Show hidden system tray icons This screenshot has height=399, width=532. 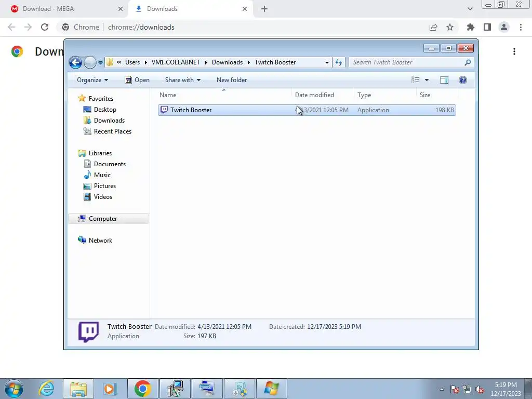coord(442,389)
